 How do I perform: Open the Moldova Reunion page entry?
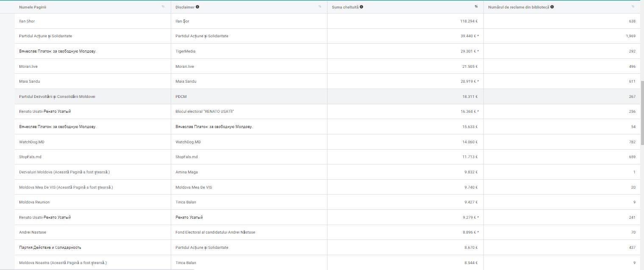coord(34,202)
